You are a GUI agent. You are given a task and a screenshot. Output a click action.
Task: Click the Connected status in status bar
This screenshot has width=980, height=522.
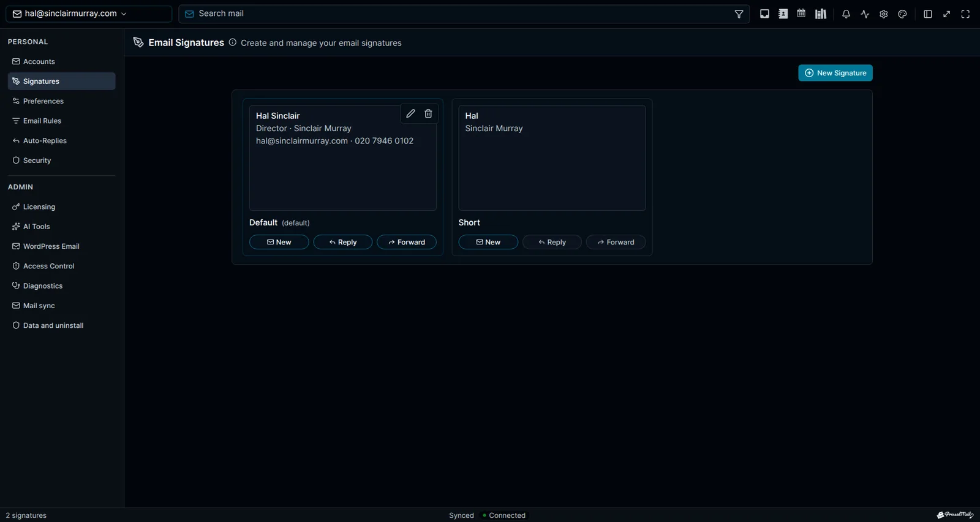[x=504, y=515]
